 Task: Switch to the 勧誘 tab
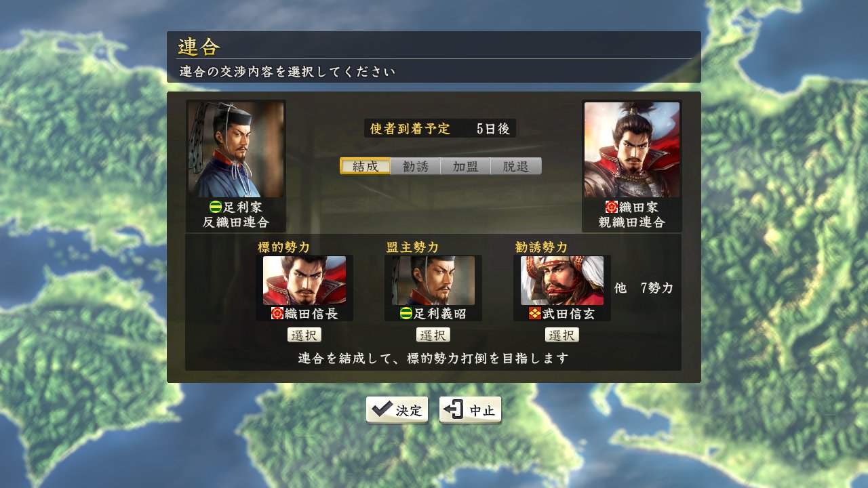pyautogui.click(x=415, y=166)
